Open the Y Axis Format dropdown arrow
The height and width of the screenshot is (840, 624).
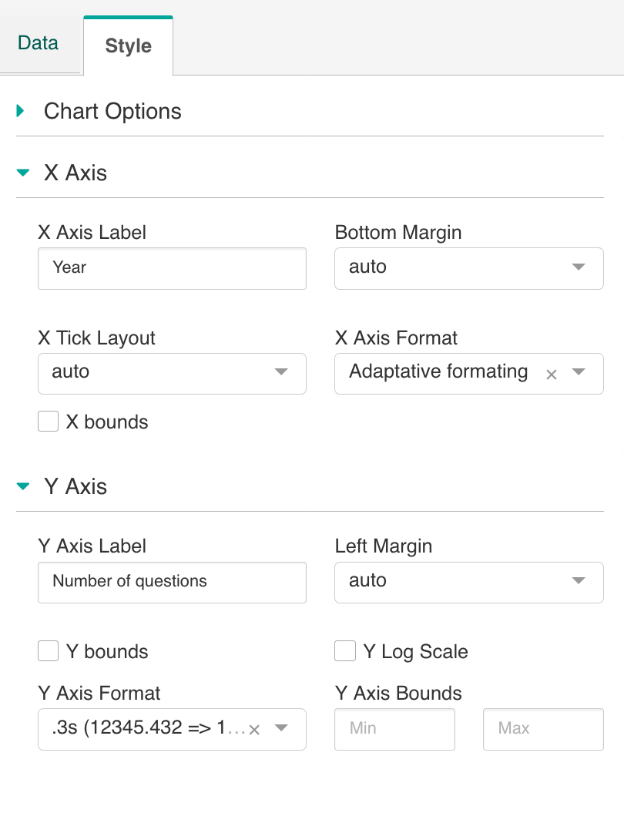pyautogui.click(x=281, y=728)
